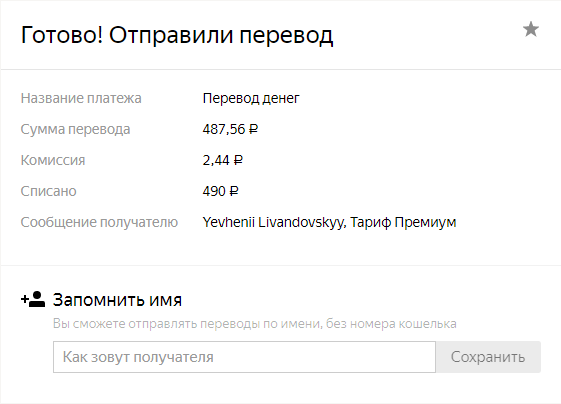Image resolution: width=561 pixels, height=404 pixels.
Task: Click the Yevhenii Livandovskyy message text
Action: pos(274,222)
